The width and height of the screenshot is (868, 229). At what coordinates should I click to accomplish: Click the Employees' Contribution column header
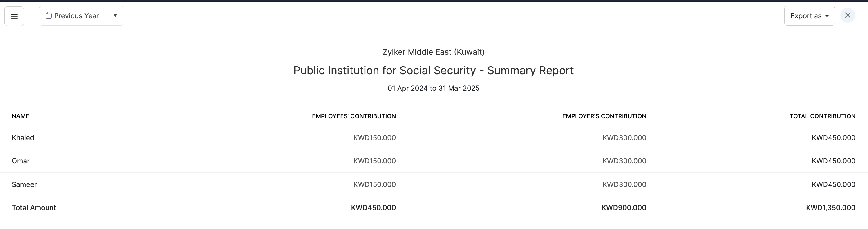tap(353, 116)
